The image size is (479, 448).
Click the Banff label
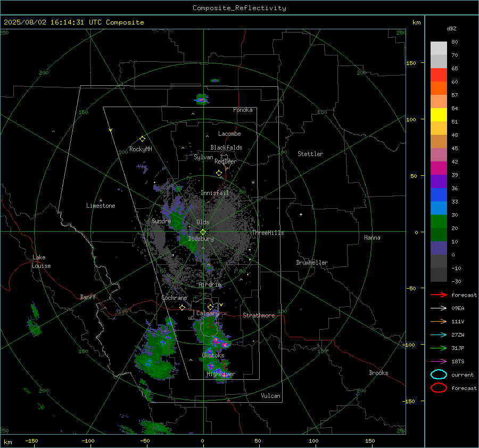click(88, 297)
